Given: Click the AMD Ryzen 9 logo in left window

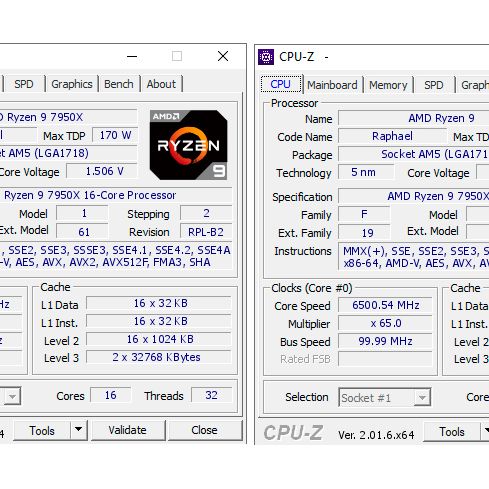Looking at the screenshot, I should pos(189,145).
